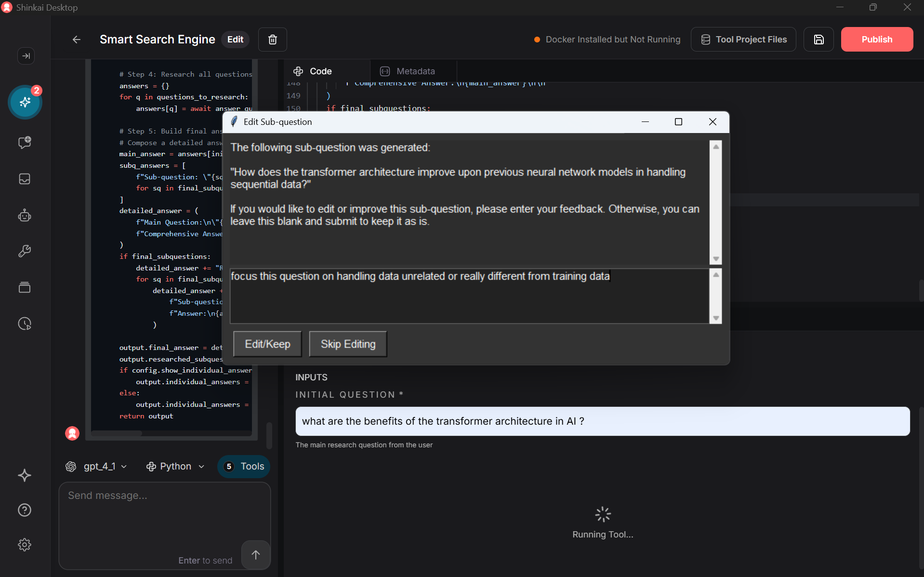Open the Python language dropdown
Viewport: 924px width, 577px height.
click(175, 466)
